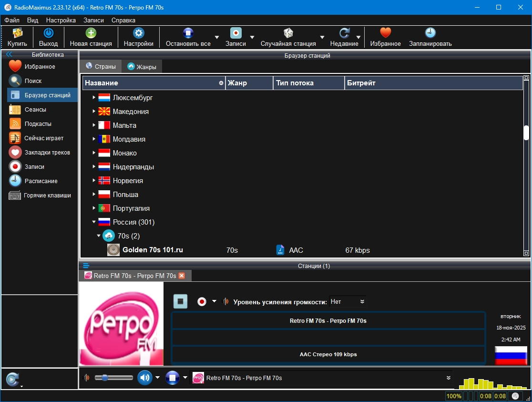Open the volume boost level dropdown Нет
This screenshot has height=402, width=532.
tap(348, 301)
